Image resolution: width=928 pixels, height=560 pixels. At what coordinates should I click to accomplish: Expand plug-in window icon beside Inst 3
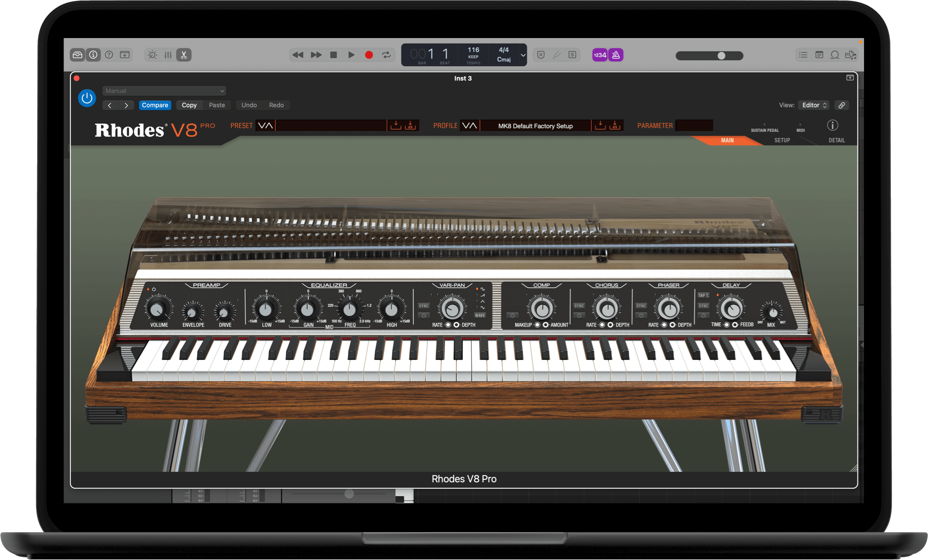point(850,78)
